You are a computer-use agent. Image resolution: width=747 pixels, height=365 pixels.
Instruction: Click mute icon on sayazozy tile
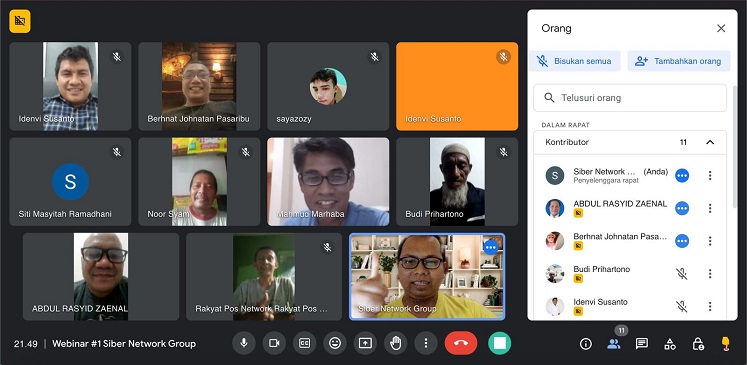374,57
